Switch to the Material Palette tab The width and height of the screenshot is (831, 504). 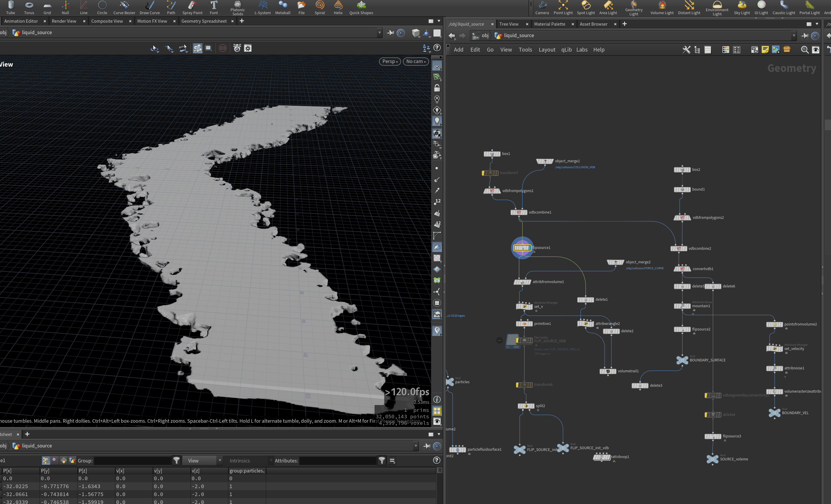tap(549, 24)
